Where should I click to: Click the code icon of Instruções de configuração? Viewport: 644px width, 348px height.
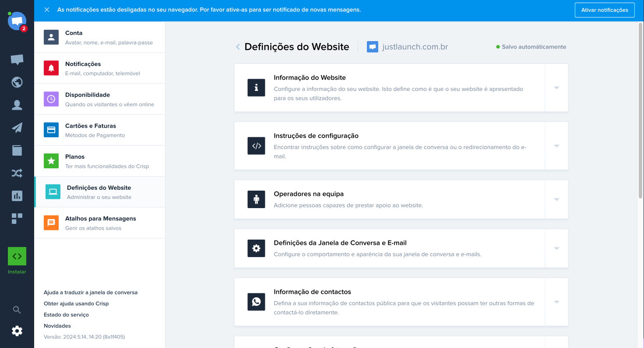click(256, 146)
